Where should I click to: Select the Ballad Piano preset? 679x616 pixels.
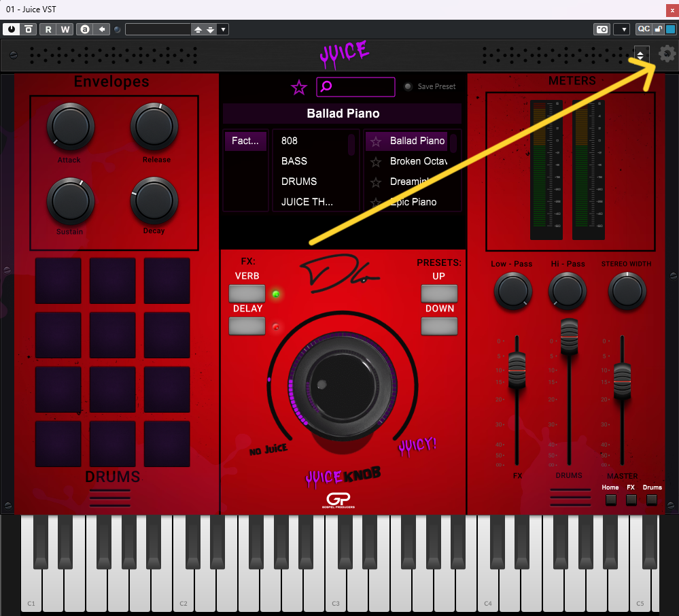point(406,141)
